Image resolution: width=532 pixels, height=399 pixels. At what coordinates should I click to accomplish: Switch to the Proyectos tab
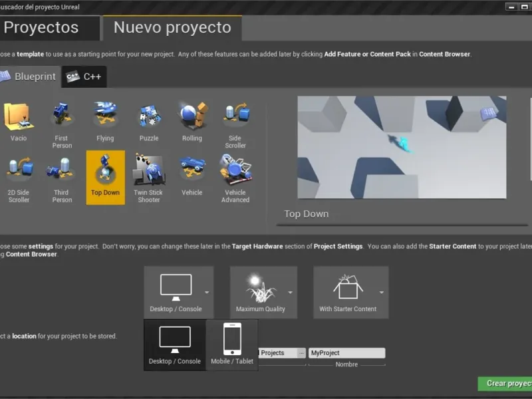tap(49, 28)
